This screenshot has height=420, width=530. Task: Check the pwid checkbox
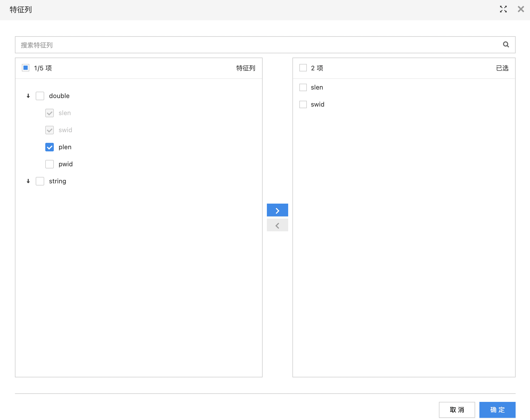pos(50,164)
